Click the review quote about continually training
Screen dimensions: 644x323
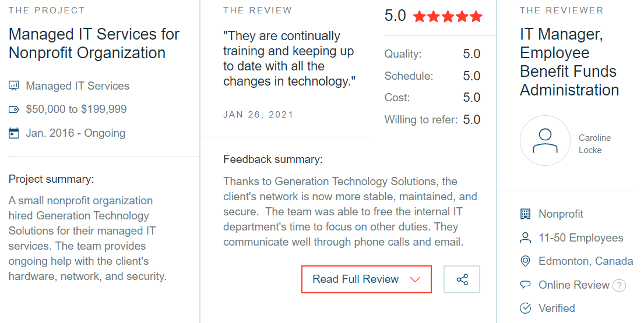[x=289, y=59]
